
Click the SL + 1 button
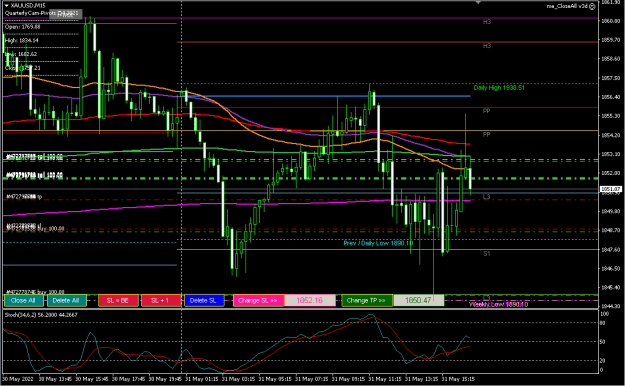point(161,300)
